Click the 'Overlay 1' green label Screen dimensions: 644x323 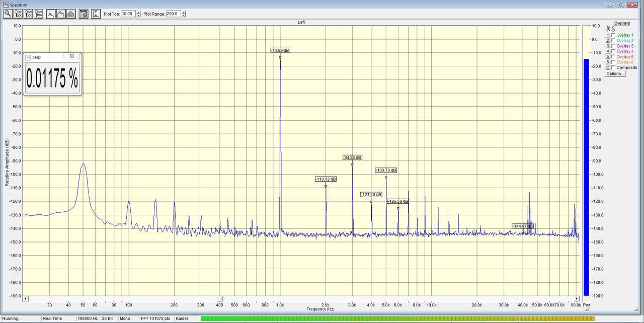pyautogui.click(x=625, y=35)
